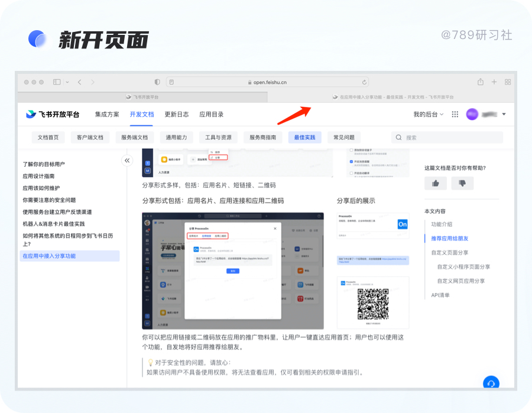Select the 服务商指南 tab
Screen dimensions: 532x413
(262, 137)
